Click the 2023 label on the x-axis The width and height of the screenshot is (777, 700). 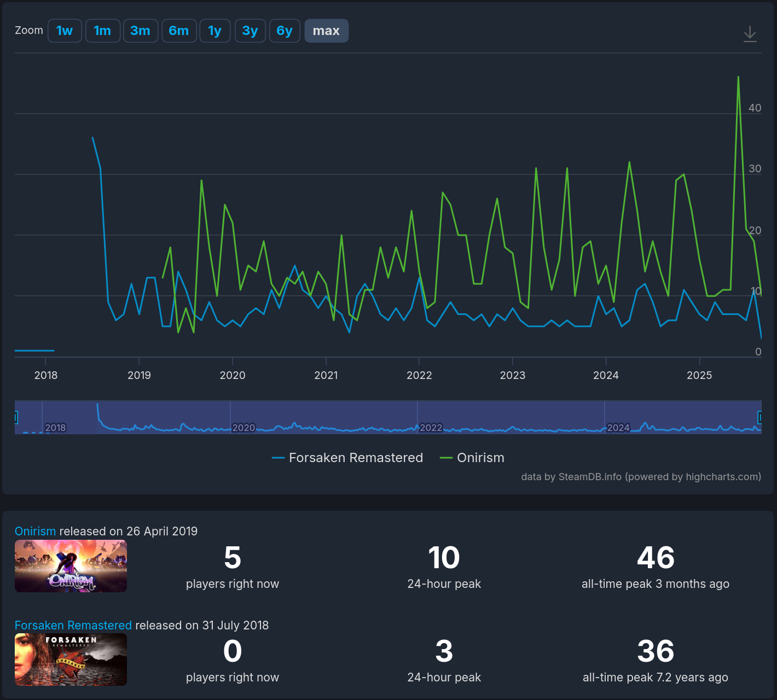coord(513,375)
